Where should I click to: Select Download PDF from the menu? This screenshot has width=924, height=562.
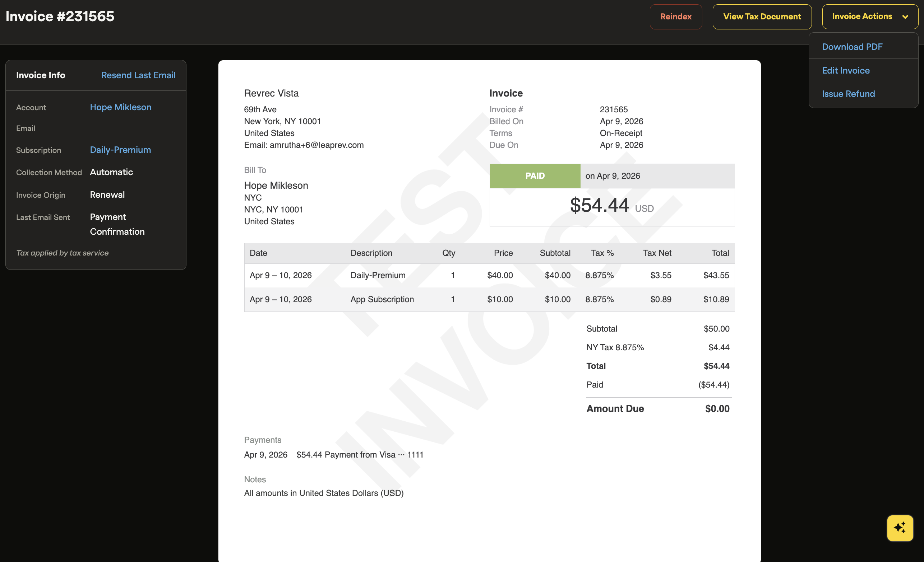852,47
